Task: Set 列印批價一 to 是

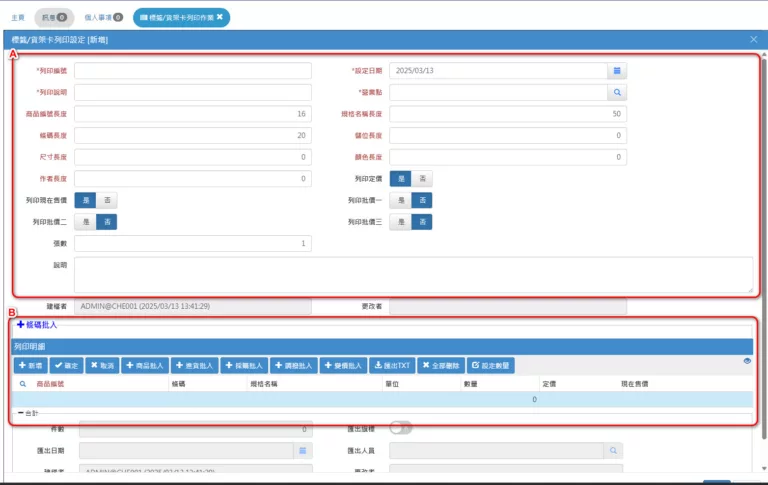Action: (x=401, y=200)
